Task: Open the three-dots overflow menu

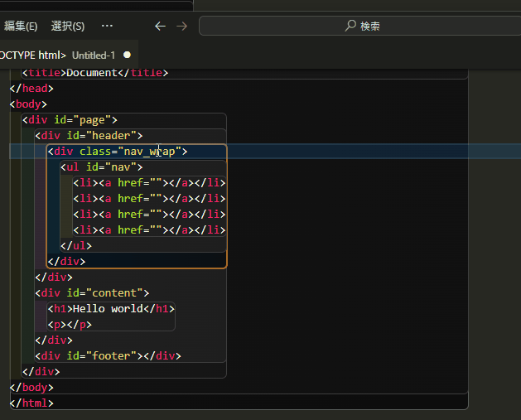Action: [x=107, y=26]
